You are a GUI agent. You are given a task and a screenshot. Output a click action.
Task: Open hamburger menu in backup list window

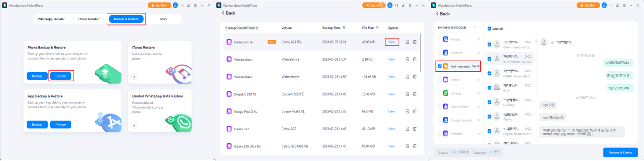click(x=410, y=5)
